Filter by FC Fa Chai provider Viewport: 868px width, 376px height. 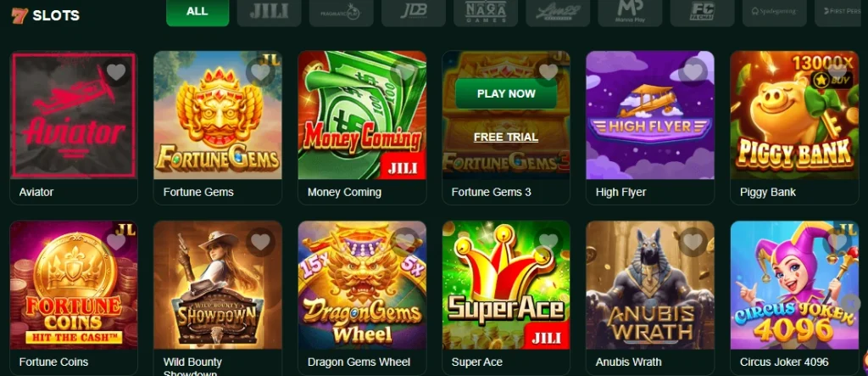(702, 12)
